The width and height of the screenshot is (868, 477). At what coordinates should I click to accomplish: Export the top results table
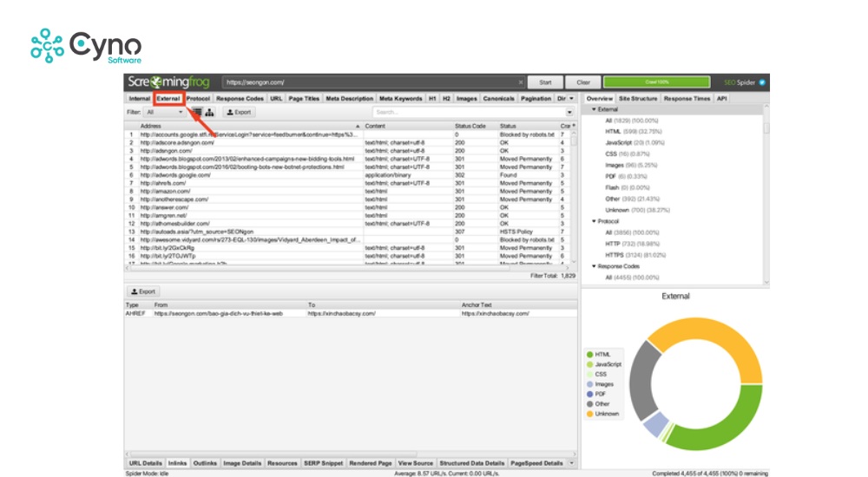237,112
